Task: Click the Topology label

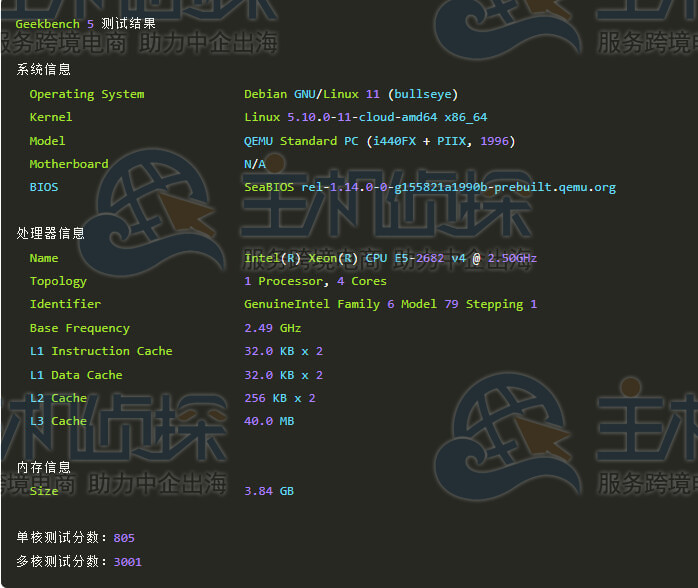Action: click(x=58, y=281)
